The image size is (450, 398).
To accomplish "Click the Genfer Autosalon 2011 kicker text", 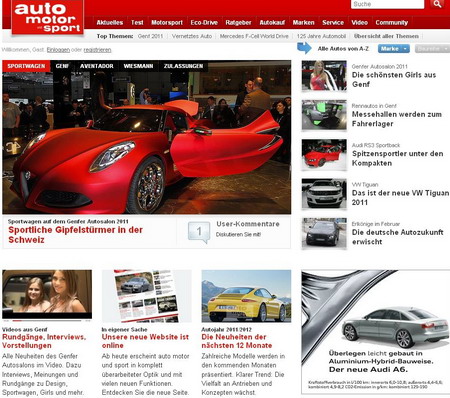I will tap(380, 66).
